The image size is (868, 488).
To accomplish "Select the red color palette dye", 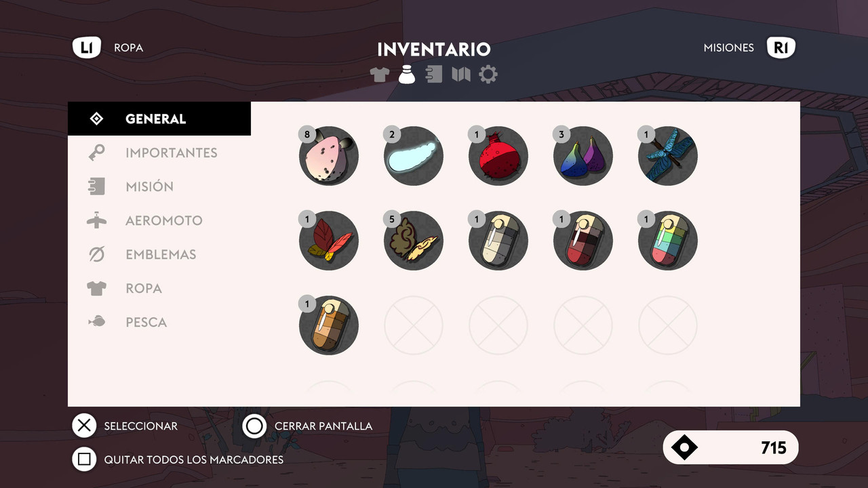I will (583, 241).
